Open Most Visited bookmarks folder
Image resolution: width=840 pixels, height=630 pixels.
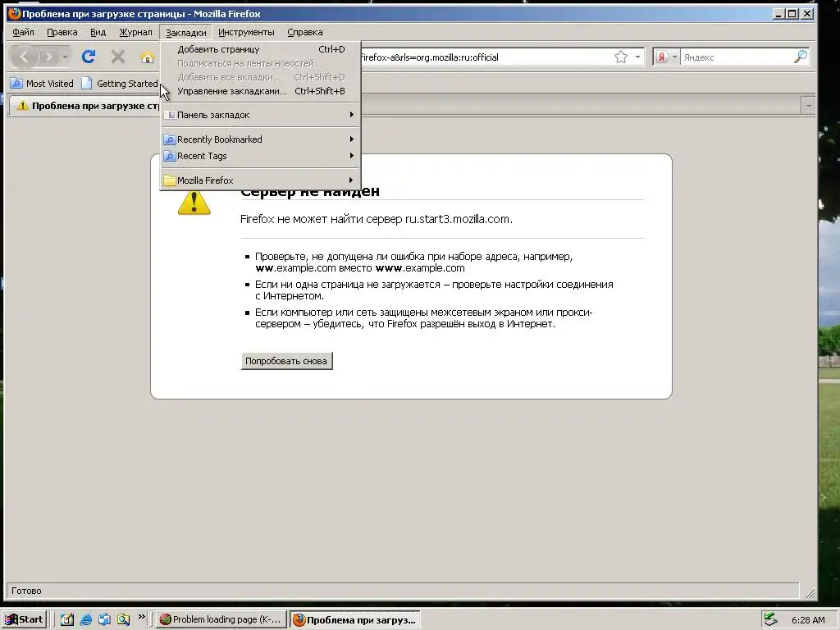tap(43, 84)
